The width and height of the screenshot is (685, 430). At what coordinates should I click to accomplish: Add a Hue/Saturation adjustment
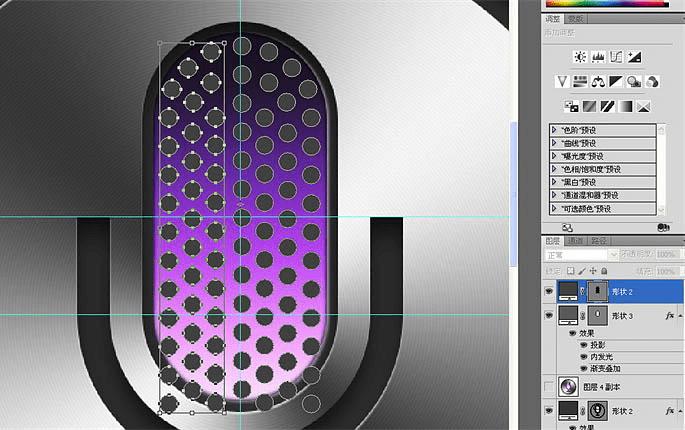(580, 82)
